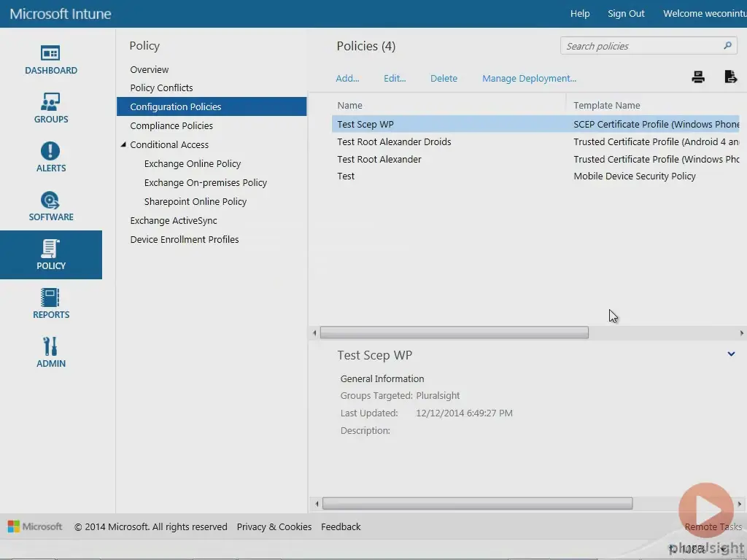747x560 pixels.
Task: Open Exchange On-premises Policy
Action: tap(205, 183)
